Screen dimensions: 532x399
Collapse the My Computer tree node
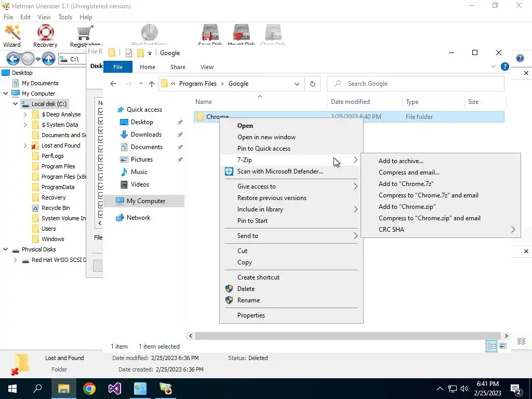pos(5,94)
